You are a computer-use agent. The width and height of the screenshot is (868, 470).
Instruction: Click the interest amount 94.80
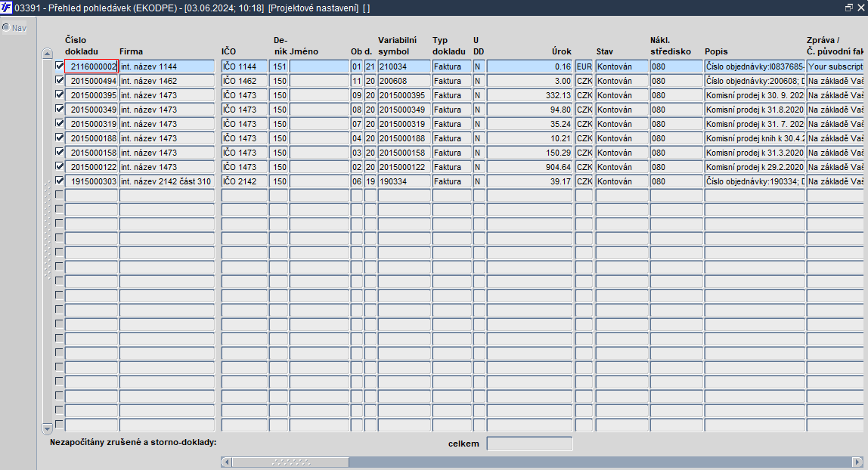(529, 110)
